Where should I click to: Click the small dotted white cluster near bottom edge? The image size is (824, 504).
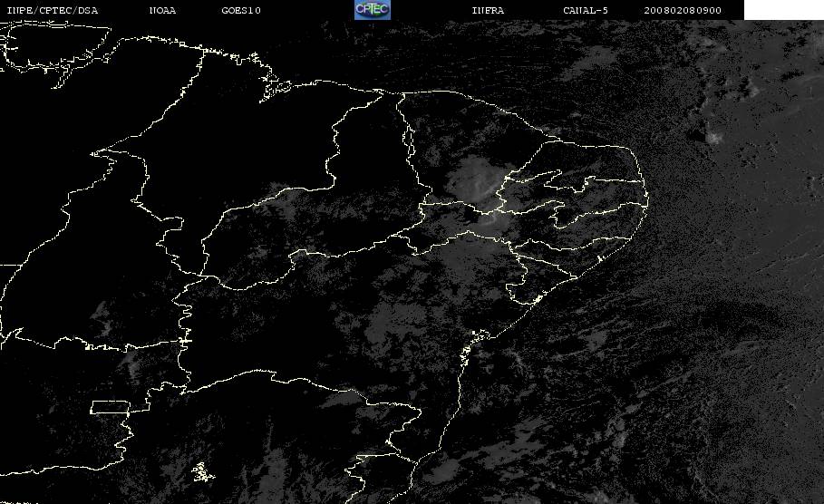202,472
